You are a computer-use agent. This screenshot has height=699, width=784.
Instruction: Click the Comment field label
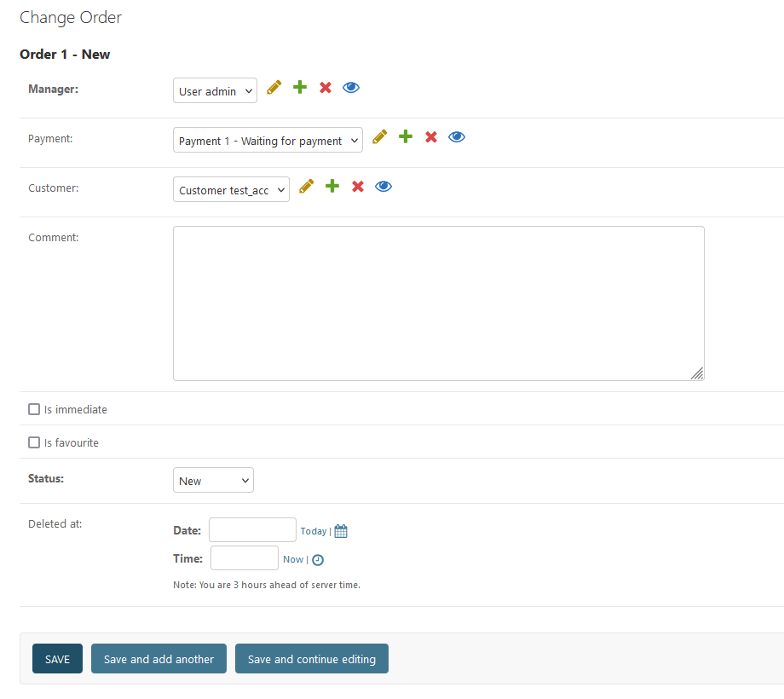click(53, 238)
